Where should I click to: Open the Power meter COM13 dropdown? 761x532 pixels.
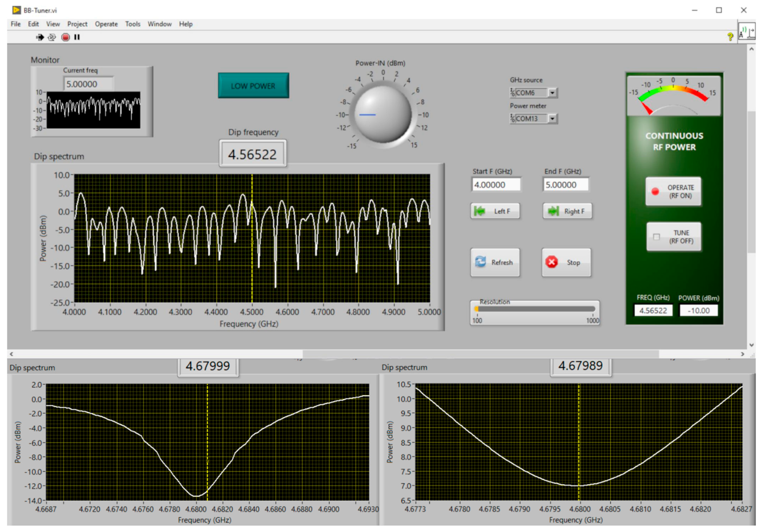tap(552, 119)
